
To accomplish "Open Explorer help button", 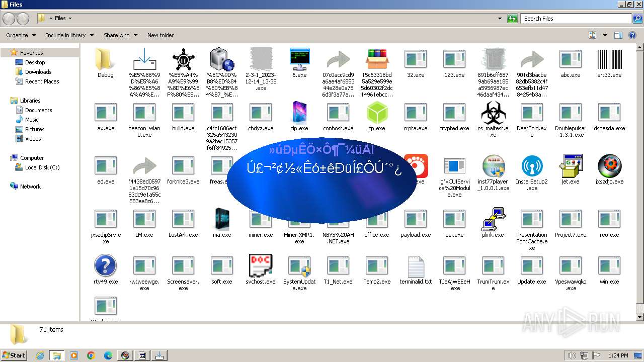I will click(x=632, y=35).
